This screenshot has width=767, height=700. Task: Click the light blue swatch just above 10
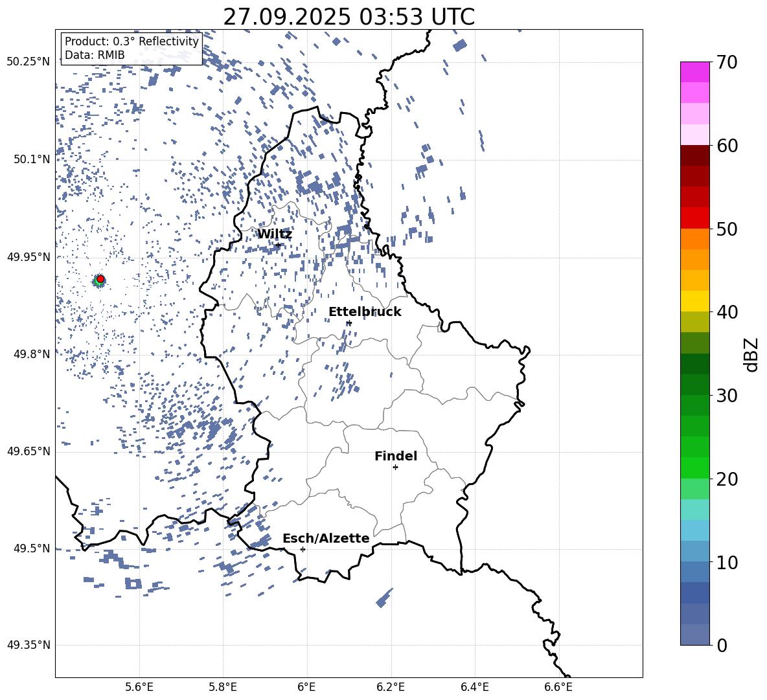point(694,551)
